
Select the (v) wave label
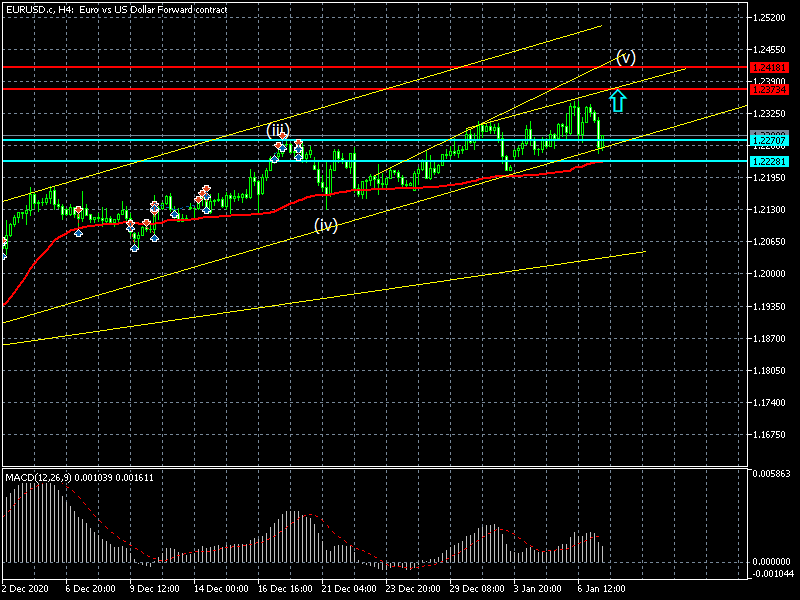(x=626, y=57)
